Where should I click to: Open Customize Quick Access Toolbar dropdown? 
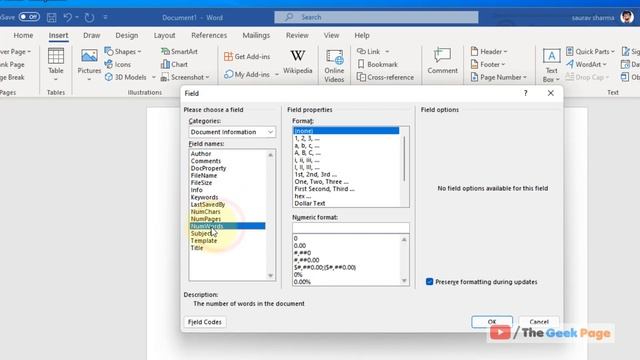105,18
